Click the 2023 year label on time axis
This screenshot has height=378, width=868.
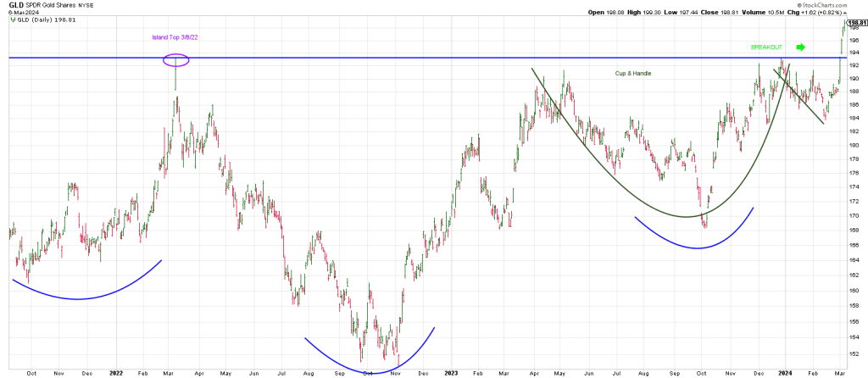click(451, 372)
